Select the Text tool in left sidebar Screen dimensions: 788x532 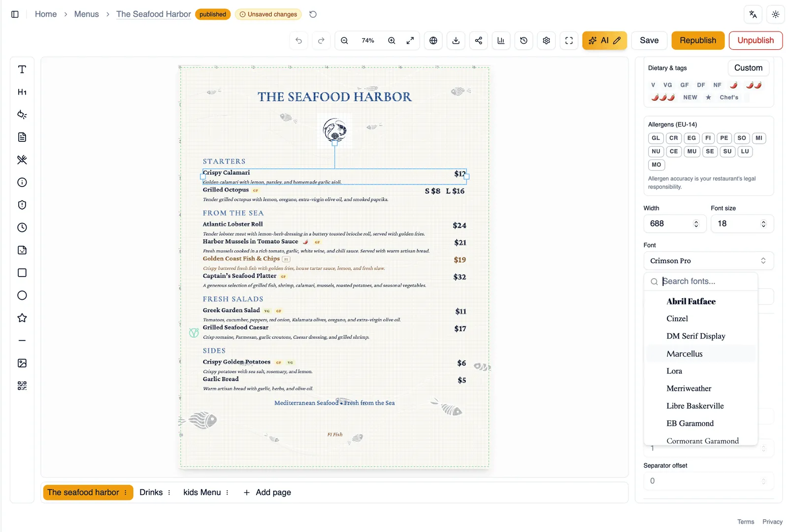click(x=22, y=69)
